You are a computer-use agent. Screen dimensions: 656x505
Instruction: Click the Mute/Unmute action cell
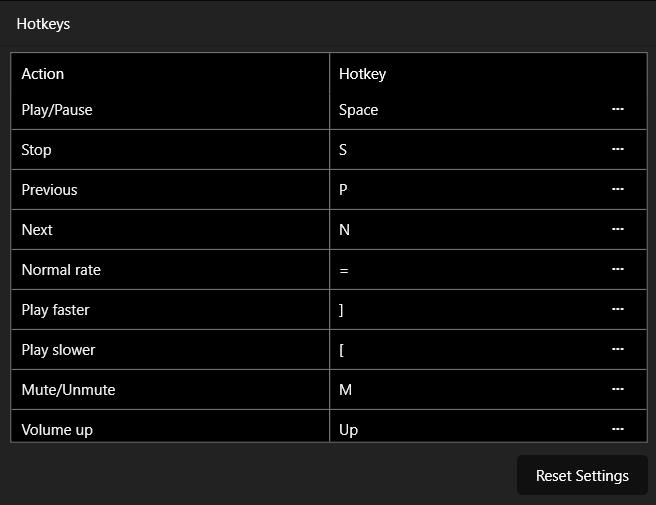click(x=170, y=390)
